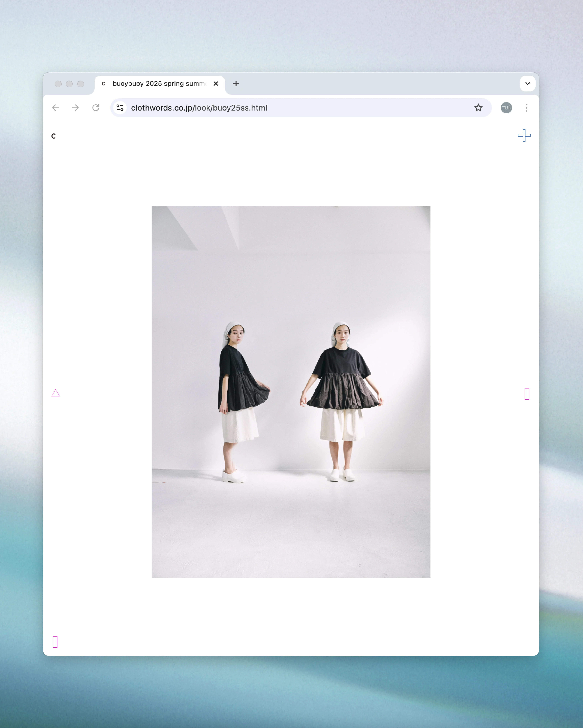
Task: Open the browser profile avatar
Action: [506, 108]
